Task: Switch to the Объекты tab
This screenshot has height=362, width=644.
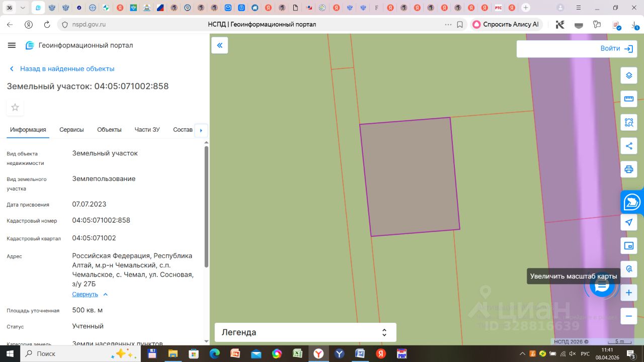Action: pos(109,129)
